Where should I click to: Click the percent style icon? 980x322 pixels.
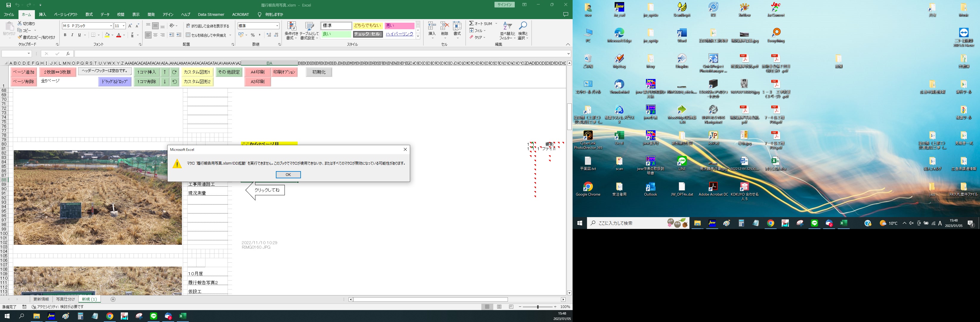click(x=253, y=35)
